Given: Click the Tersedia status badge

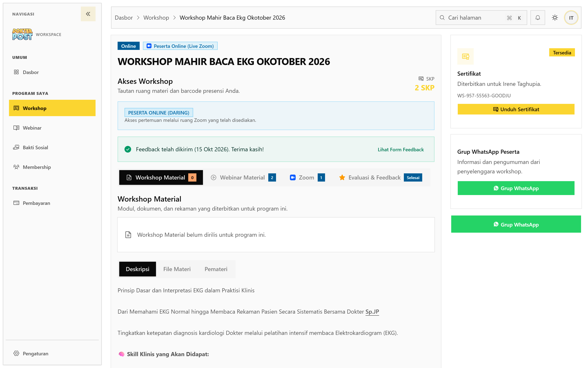Looking at the screenshot, I should coord(562,53).
